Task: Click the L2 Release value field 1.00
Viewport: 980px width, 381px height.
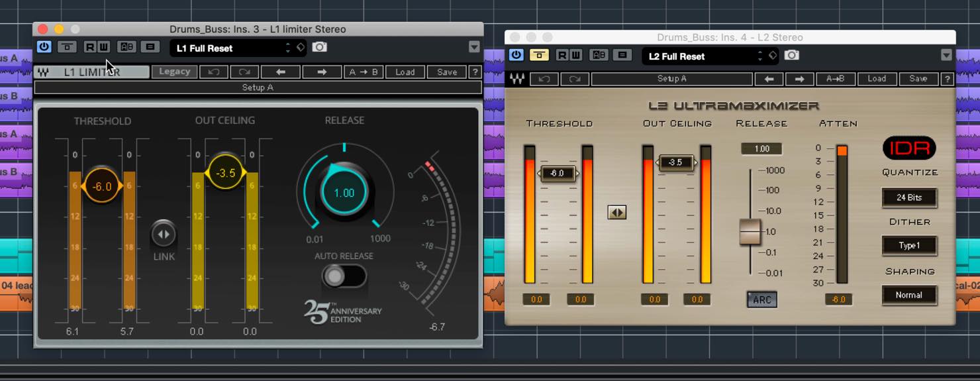Action: point(762,149)
